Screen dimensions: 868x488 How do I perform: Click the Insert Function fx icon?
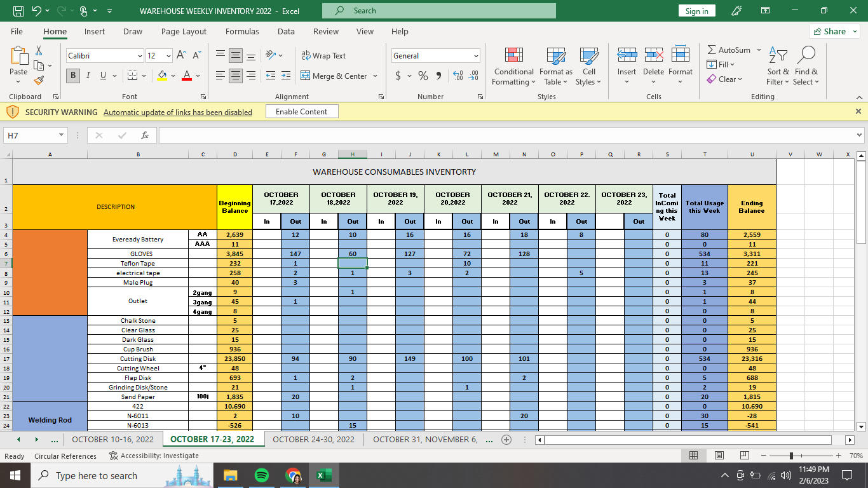[145, 135]
